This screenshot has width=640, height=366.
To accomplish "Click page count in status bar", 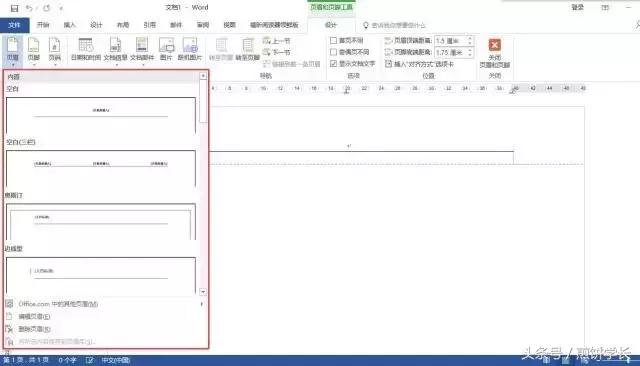I will (x=26, y=360).
